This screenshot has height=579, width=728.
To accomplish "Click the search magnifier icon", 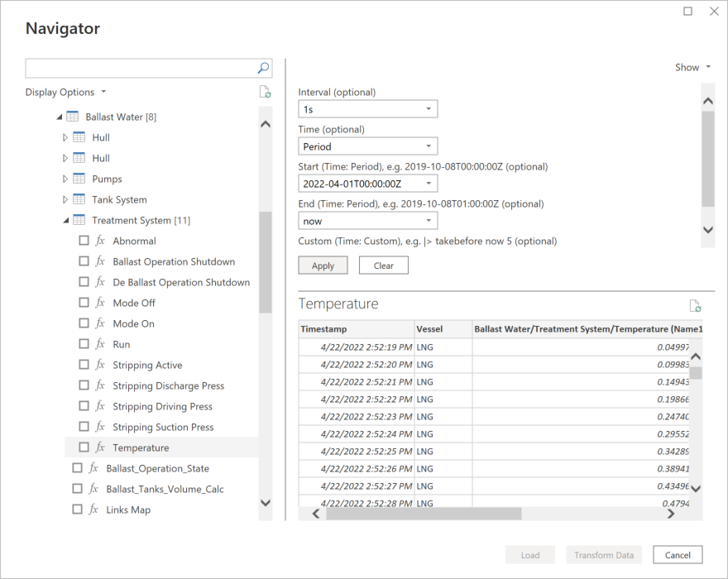I will (263, 68).
